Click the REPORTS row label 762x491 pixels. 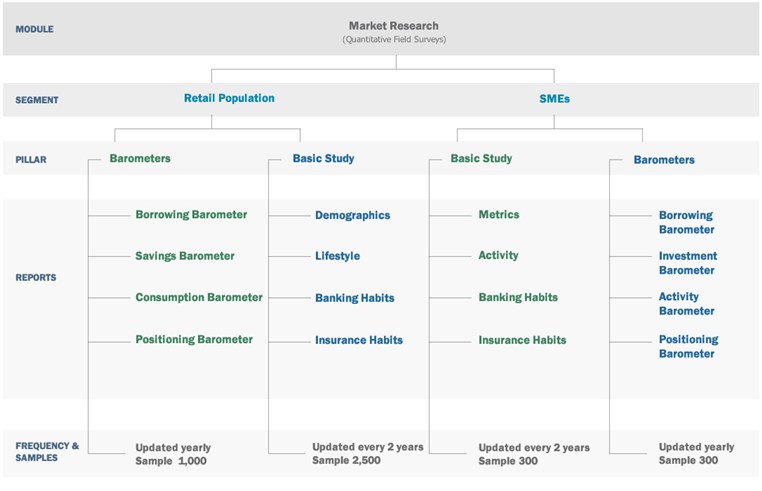click(36, 277)
